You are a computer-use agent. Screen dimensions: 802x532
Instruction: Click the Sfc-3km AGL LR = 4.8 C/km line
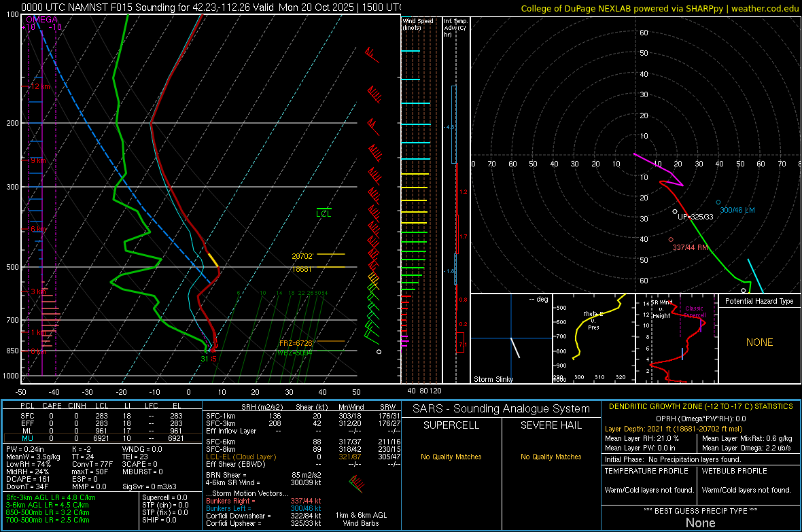51,497
